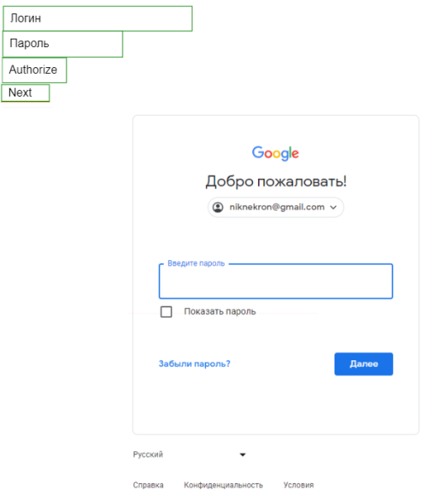Click the account avatar icon
The width and height of the screenshot is (421, 504).
[x=218, y=207]
